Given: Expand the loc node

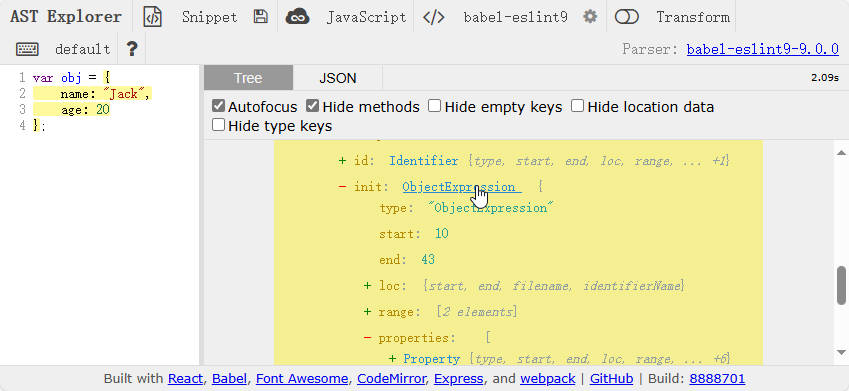Looking at the screenshot, I should [368, 285].
